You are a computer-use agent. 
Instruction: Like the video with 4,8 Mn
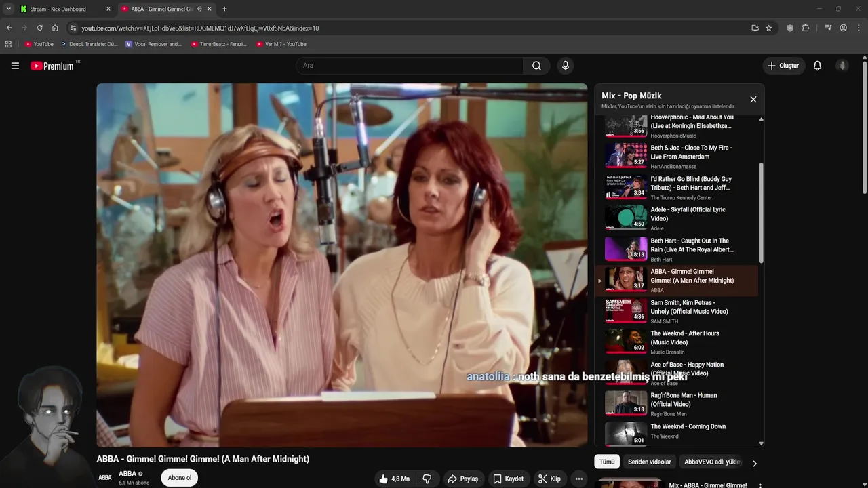tap(394, 479)
